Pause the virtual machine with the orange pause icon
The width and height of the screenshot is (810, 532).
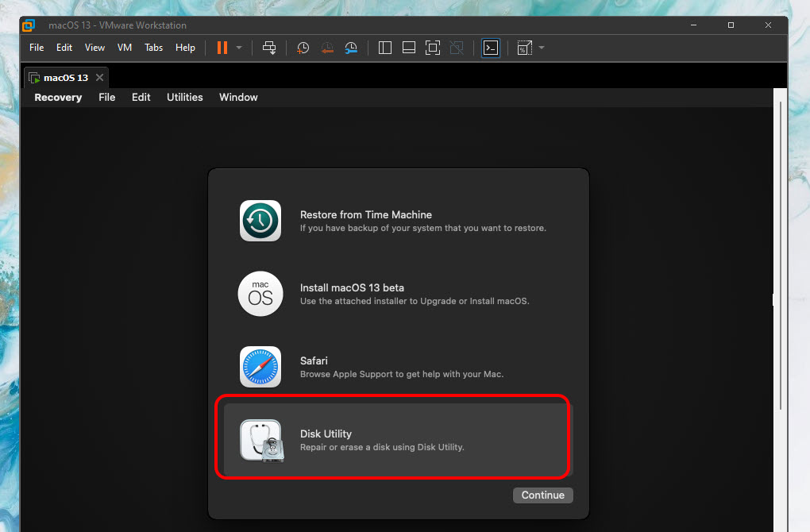coord(222,48)
